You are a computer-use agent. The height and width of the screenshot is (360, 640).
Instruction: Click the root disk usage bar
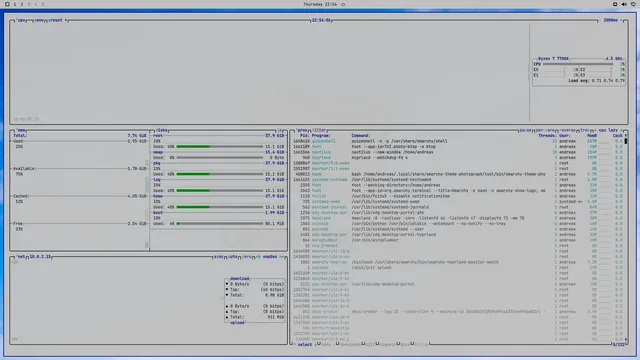(220, 147)
